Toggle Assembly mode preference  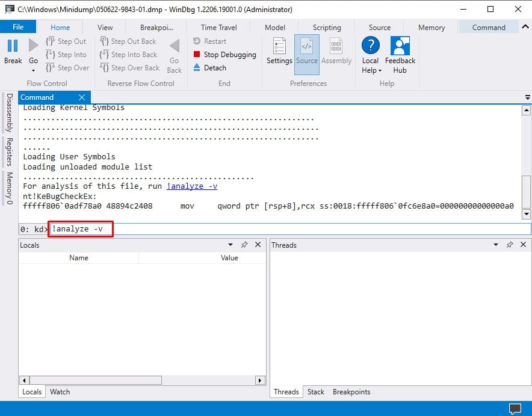(336, 51)
